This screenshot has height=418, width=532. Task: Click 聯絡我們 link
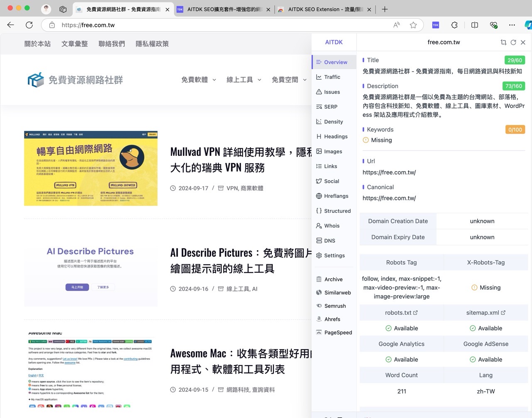[x=112, y=44]
